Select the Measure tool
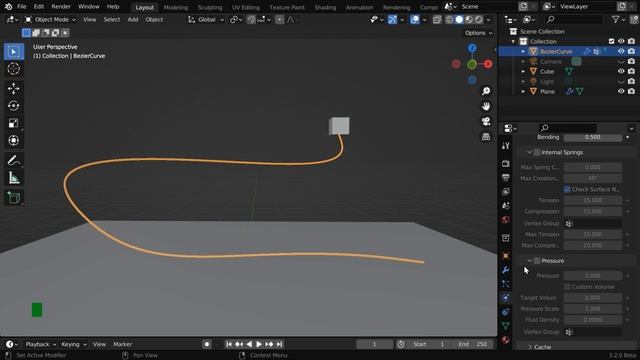 click(13, 178)
